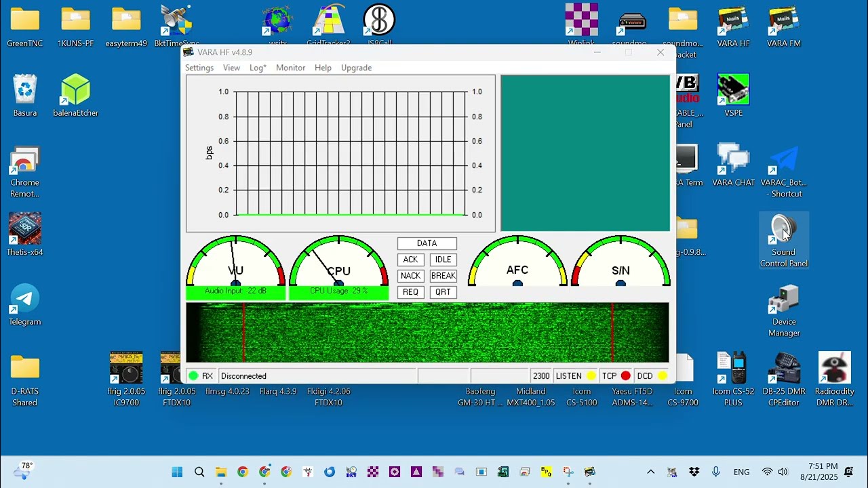The width and height of the screenshot is (868, 488).
Task: Show hidden system tray icons
Action: tap(650, 472)
